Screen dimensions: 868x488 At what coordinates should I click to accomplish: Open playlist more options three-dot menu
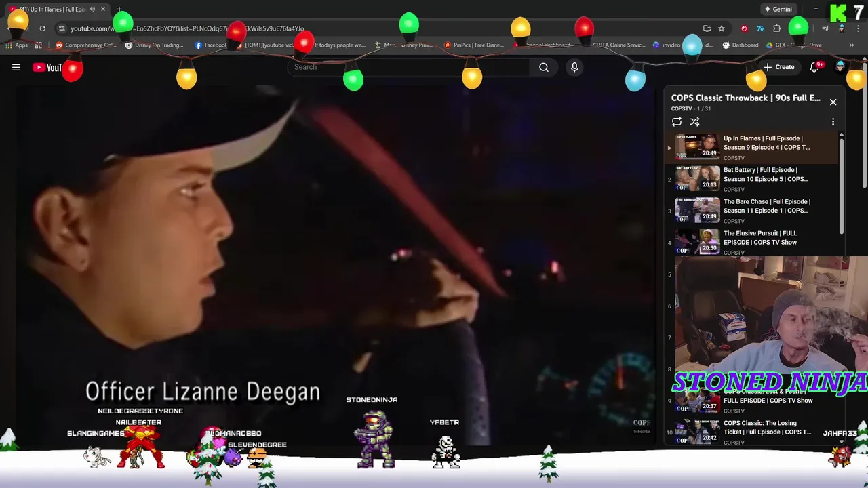[833, 122]
